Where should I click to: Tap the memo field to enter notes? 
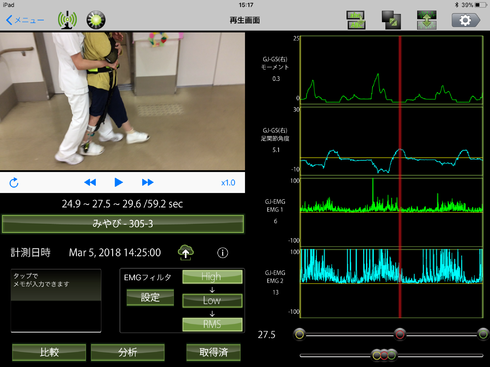click(56, 300)
